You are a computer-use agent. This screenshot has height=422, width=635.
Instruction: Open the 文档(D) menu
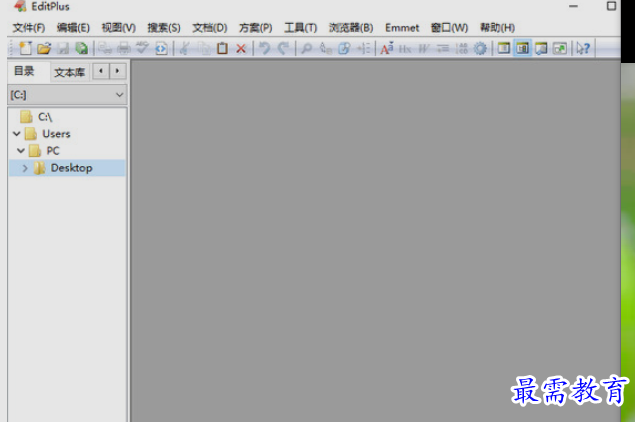[209, 28]
